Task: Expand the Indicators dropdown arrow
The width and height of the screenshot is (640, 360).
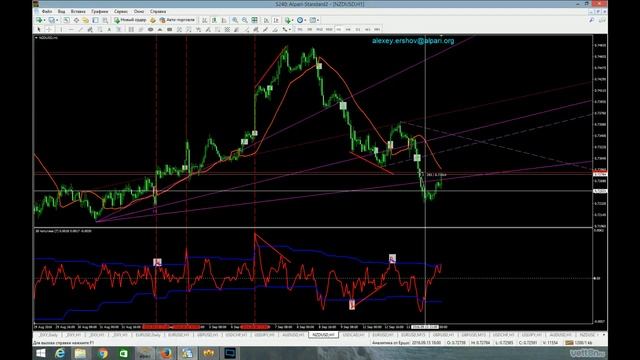Action: 293,20
